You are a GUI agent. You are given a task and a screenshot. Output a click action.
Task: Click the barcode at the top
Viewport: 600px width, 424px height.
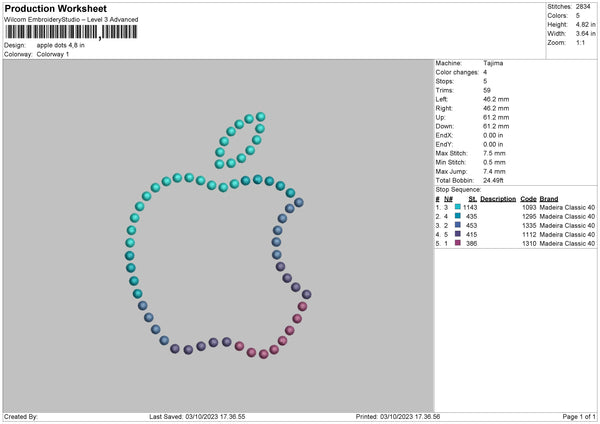pyautogui.click(x=71, y=32)
